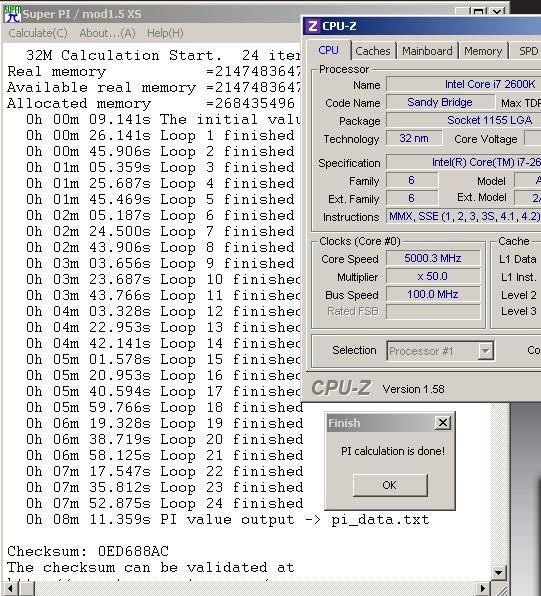Open the Memory tab in CPU-Z

coord(483,51)
